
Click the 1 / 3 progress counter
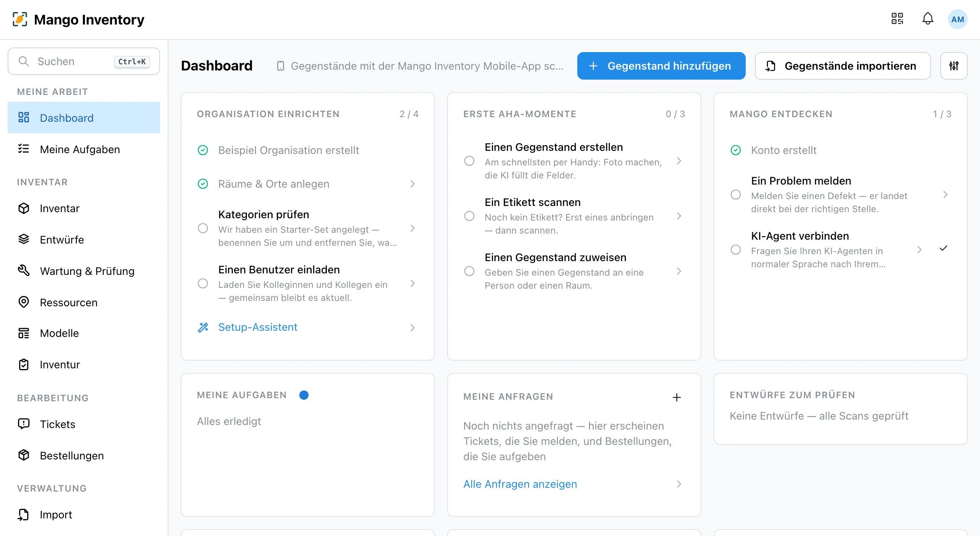pyautogui.click(x=942, y=114)
